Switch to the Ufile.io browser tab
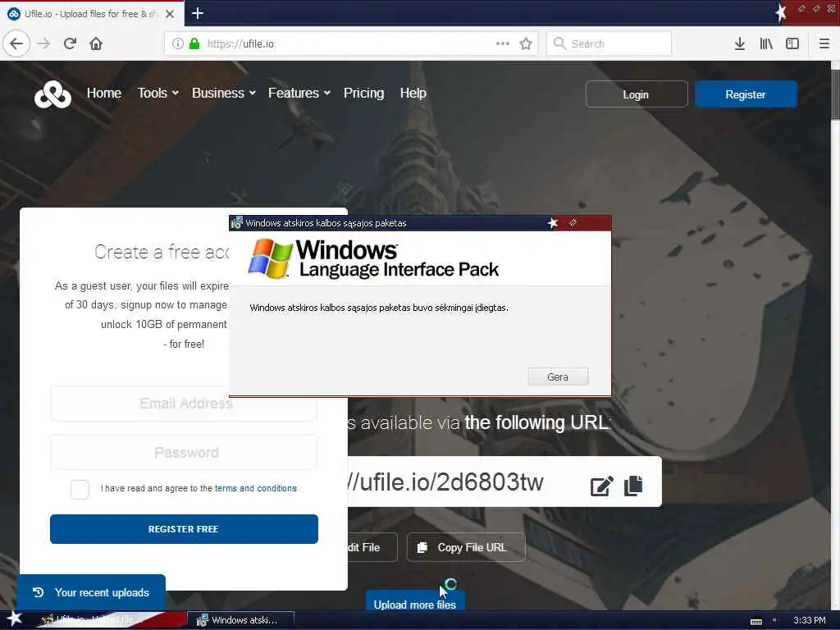Screen dimensions: 840x630 (x=91, y=14)
